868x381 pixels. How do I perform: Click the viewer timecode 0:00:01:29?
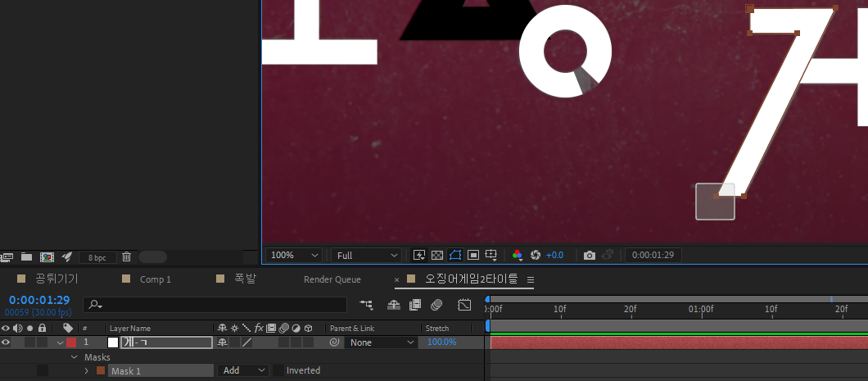point(653,256)
